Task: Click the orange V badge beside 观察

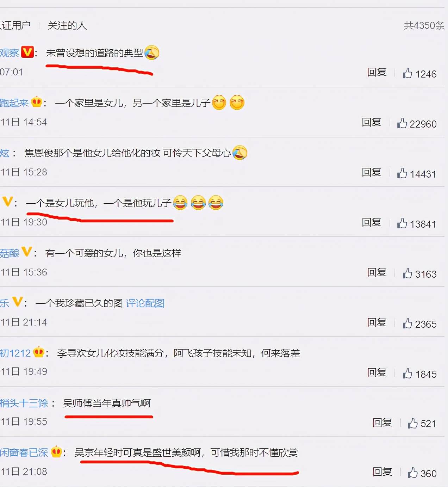Action: click(27, 52)
